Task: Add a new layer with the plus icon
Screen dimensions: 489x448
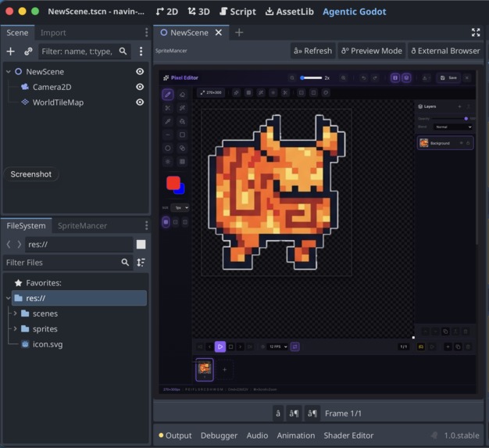Action: tap(459, 106)
